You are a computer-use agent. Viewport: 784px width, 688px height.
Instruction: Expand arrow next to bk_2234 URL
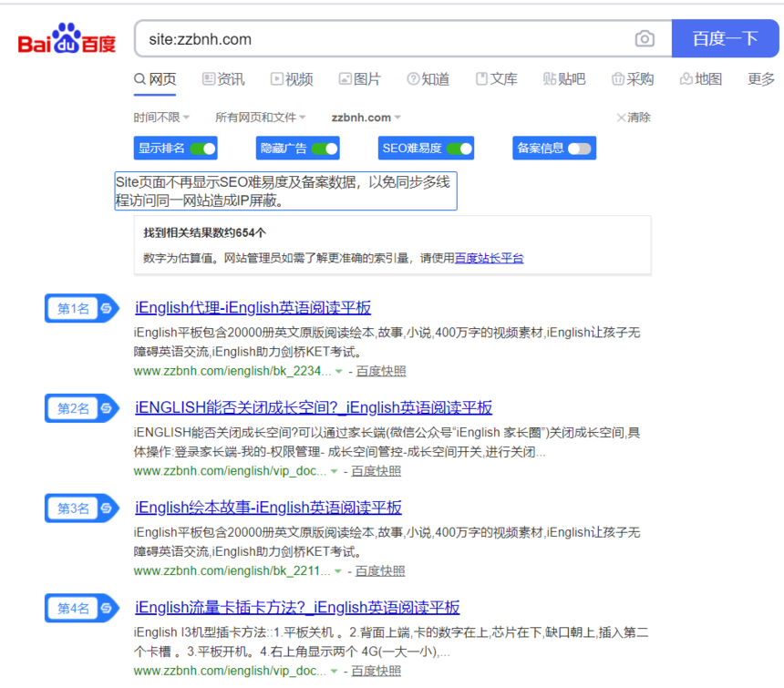point(338,371)
